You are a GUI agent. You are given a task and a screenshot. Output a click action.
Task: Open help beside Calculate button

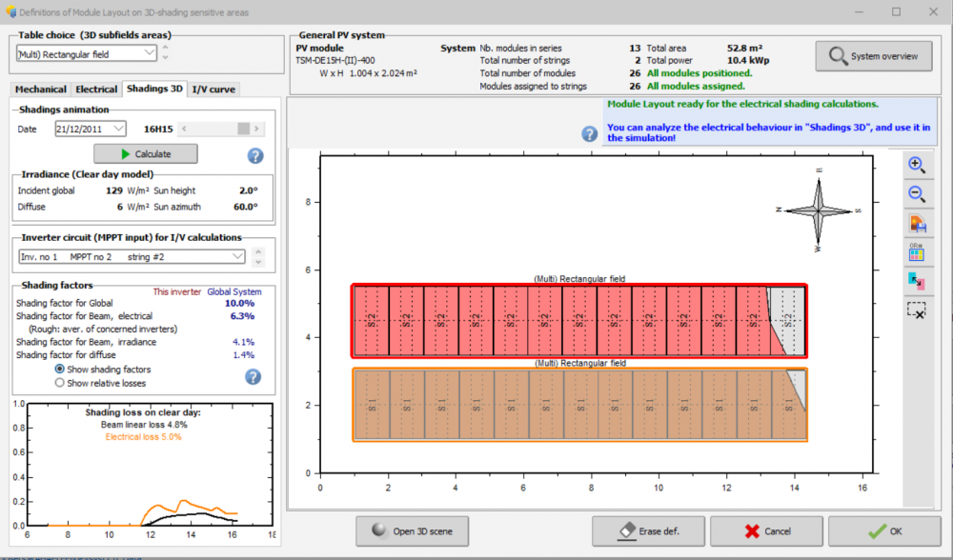click(x=254, y=156)
